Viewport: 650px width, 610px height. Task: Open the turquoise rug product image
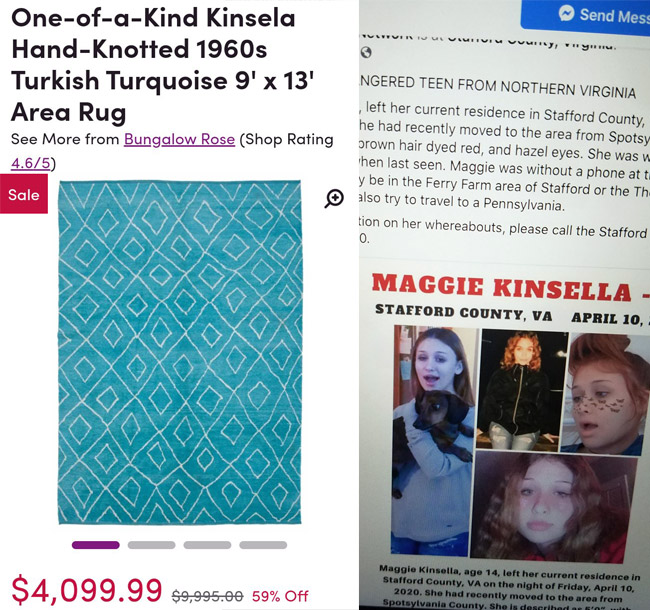[x=179, y=352]
